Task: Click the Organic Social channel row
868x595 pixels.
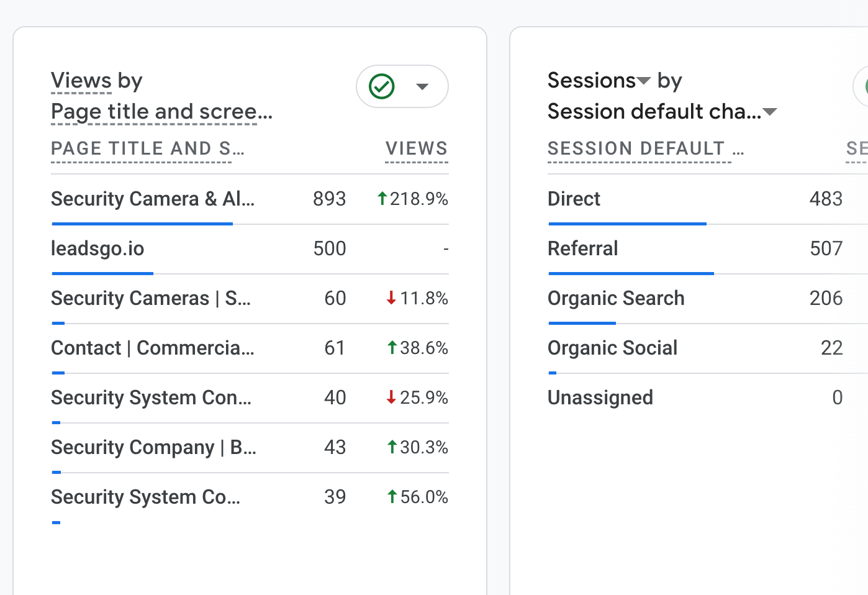Action: (x=612, y=348)
